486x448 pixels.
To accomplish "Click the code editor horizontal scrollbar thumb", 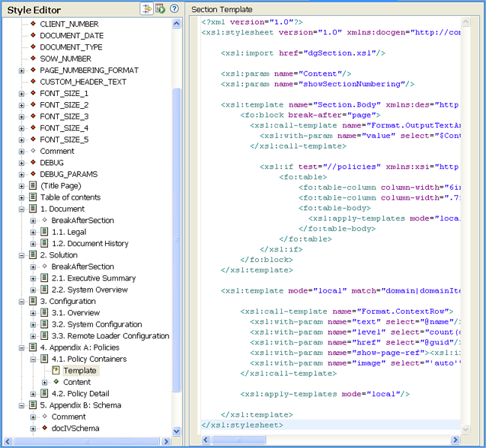I will (238, 439).
